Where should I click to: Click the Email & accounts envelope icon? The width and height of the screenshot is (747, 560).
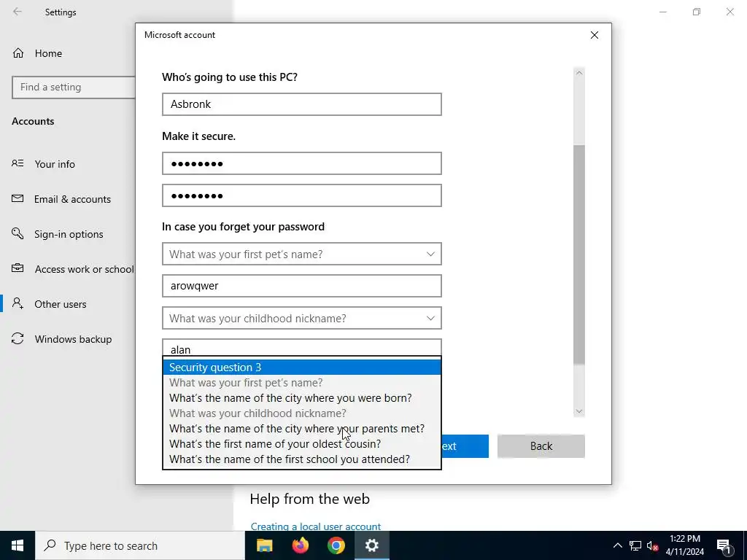[x=18, y=198]
